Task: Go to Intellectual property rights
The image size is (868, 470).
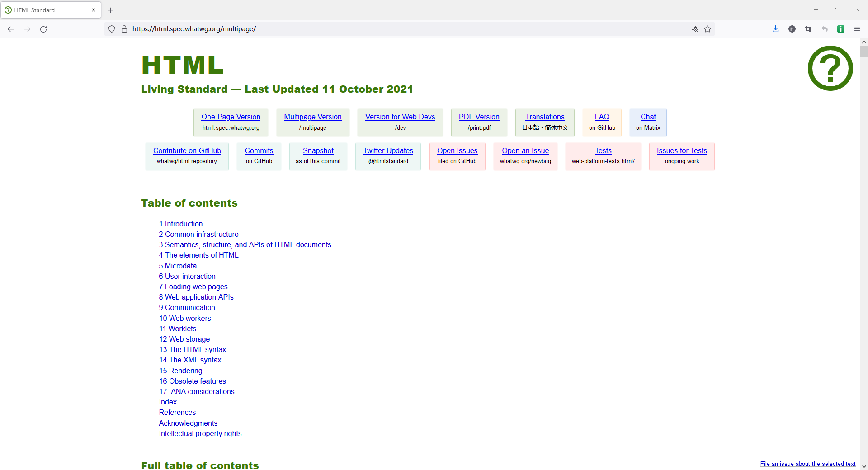Action: (200, 433)
